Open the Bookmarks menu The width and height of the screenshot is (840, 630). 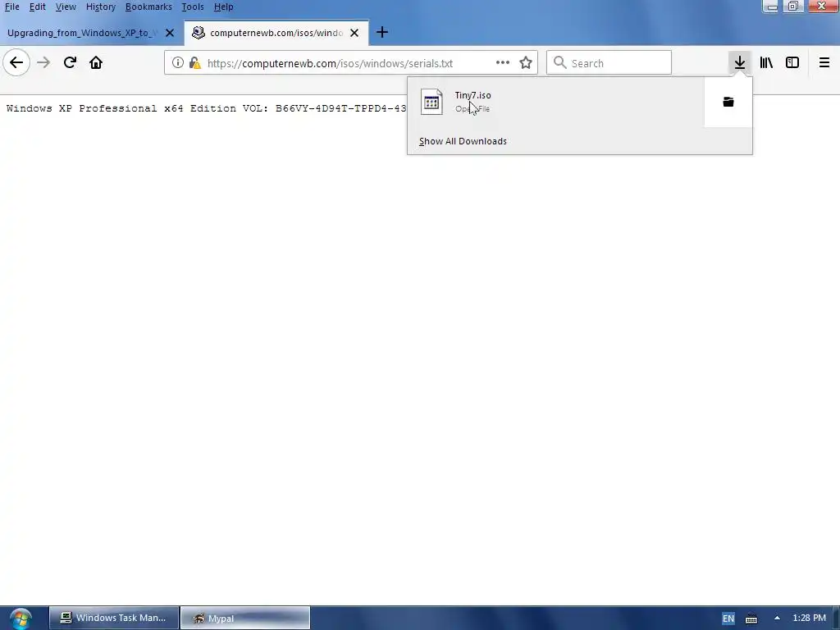pos(148,7)
